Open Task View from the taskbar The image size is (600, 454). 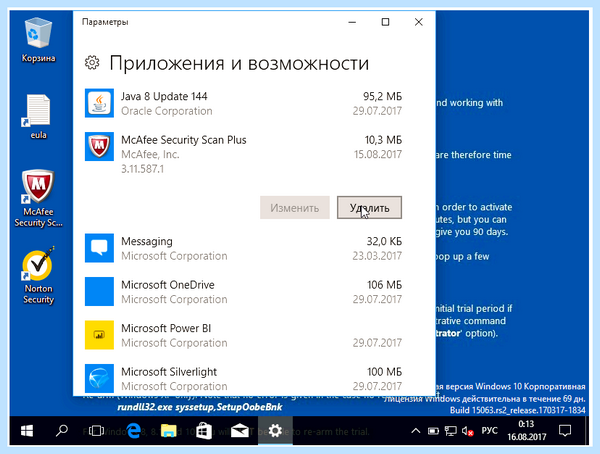tap(96, 431)
